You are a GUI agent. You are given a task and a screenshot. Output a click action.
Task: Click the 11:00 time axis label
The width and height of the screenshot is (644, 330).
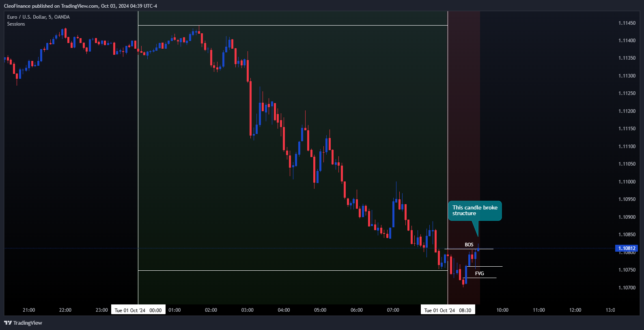(539, 310)
